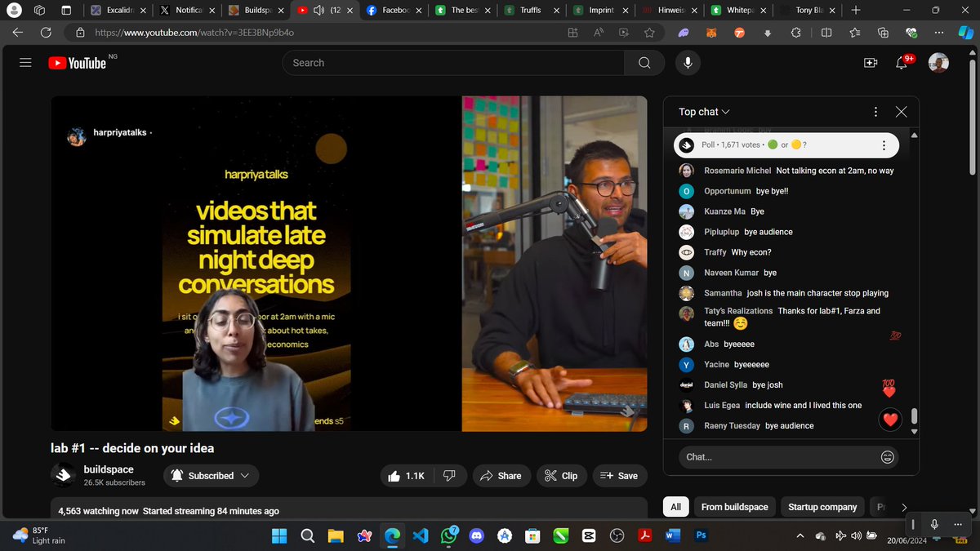Viewport: 980px width, 551px height.
Task: Select the 'All' topic chip
Action: coord(675,507)
